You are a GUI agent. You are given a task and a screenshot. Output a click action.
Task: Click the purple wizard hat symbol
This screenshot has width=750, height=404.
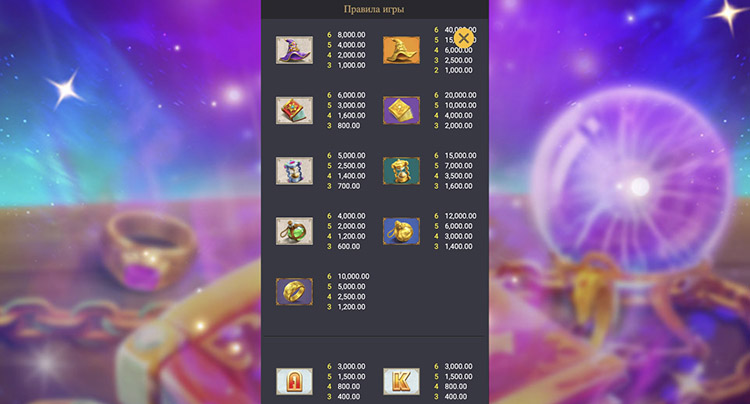[294, 50]
